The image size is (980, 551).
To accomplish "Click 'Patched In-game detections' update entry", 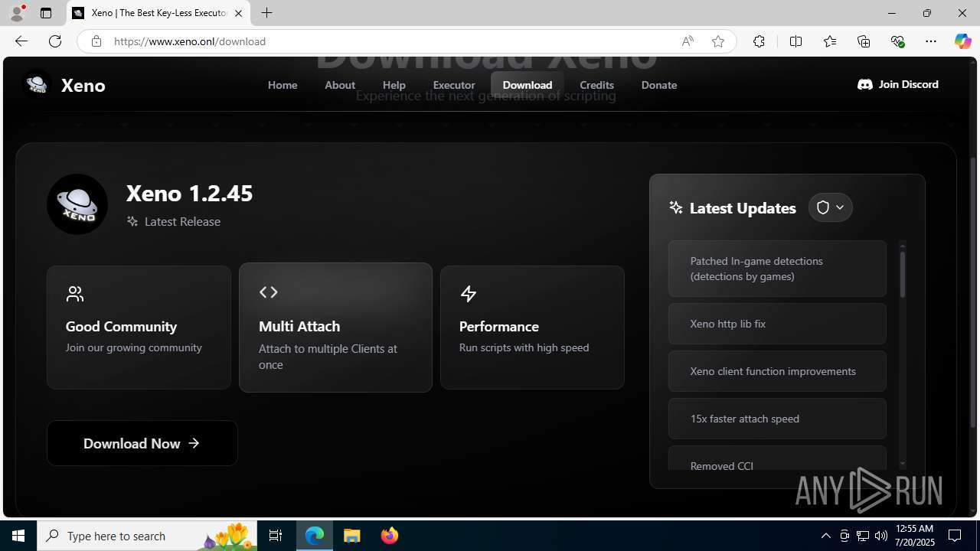I will 777,269.
